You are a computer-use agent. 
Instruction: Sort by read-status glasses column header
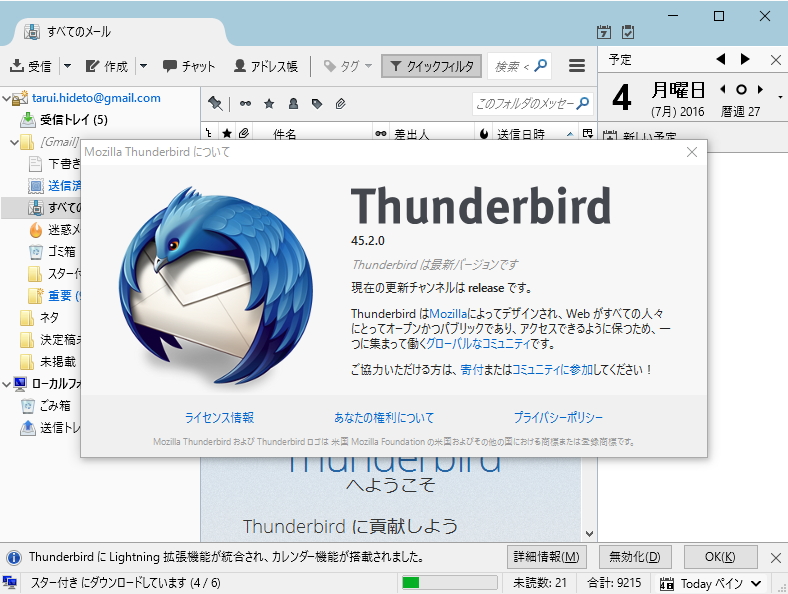[x=381, y=133]
